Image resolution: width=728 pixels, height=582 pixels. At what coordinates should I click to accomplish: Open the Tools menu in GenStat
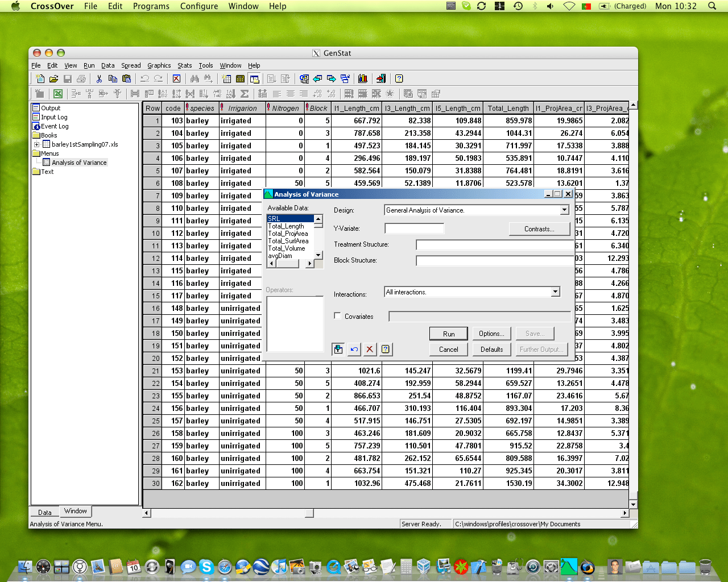click(206, 65)
